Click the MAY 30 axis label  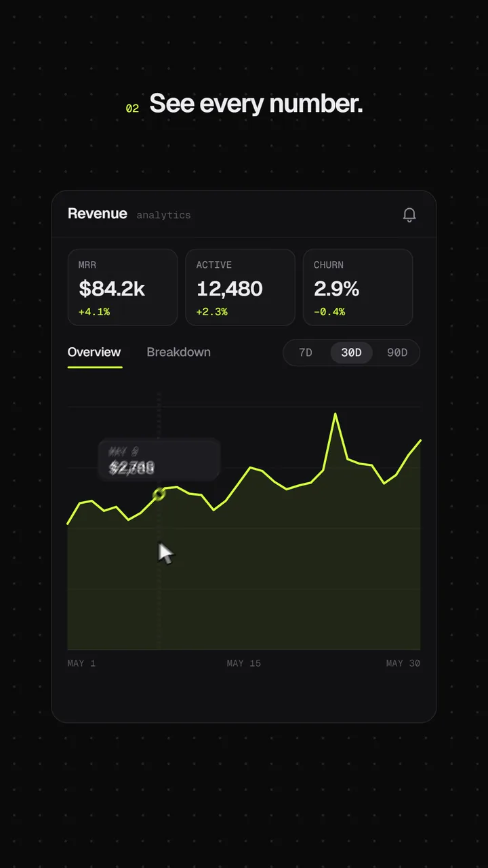403,663
